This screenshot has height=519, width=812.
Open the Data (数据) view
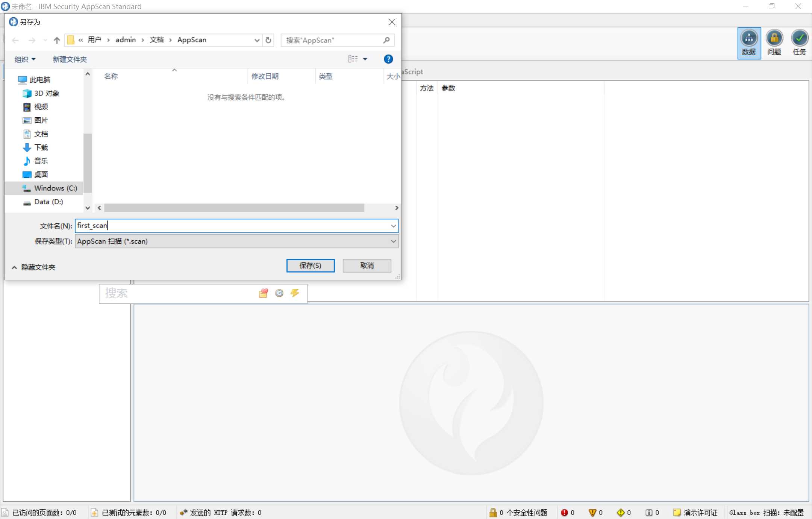(x=749, y=43)
